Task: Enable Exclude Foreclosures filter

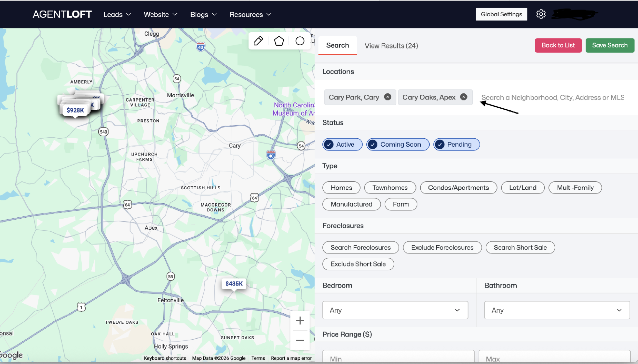Action: [442, 248]
